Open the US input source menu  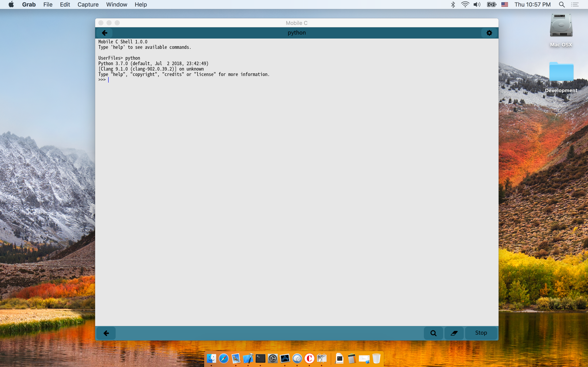tap(504, 4)
